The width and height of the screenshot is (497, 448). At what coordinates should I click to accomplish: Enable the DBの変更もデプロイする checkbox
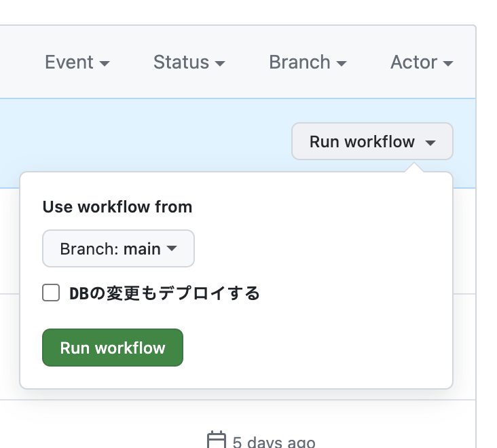[51, 293]
